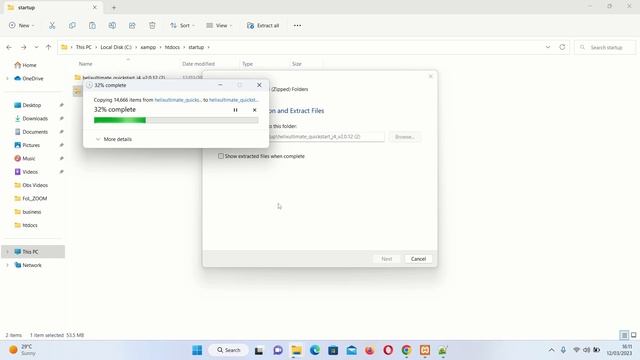
Task: Go forward using the forward arrow
Action: (x=24, y=47)
